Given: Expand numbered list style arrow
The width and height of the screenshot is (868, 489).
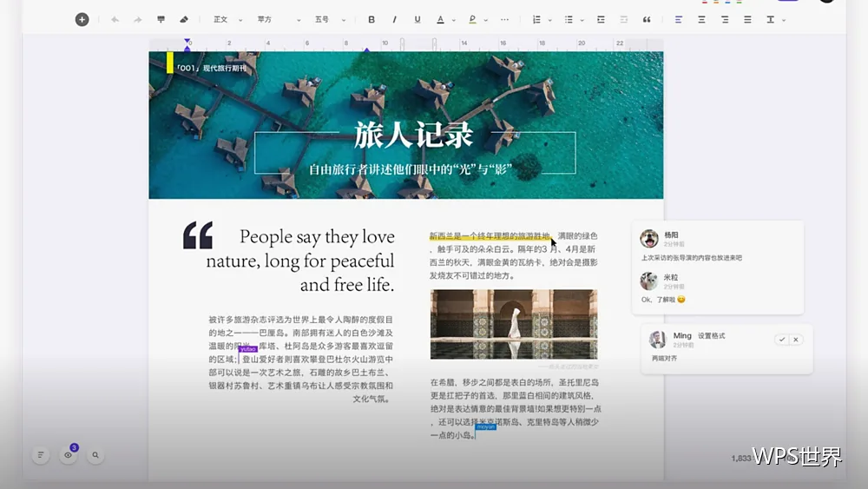Looking at the screenshot, I should pos(549,20).
